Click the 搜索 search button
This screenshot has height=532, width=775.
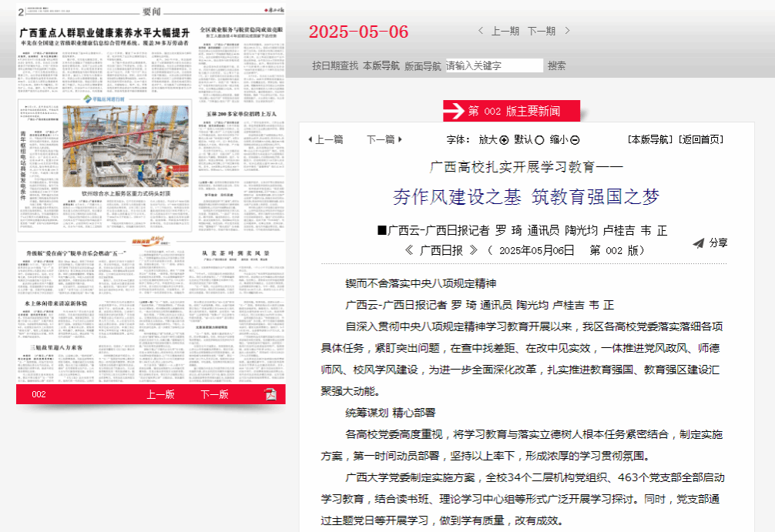point(557,66)
